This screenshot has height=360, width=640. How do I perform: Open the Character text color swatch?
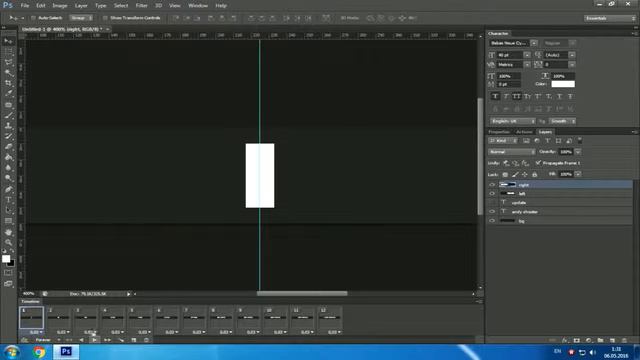tap(563, 84)
